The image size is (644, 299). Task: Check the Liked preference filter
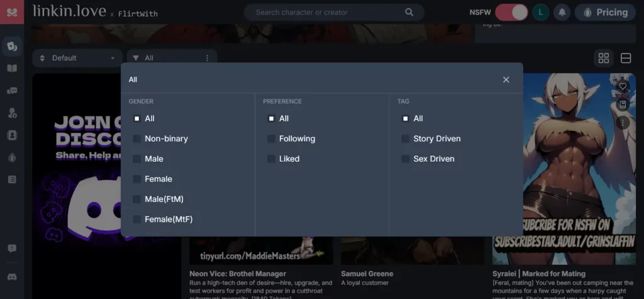[271, 159]
